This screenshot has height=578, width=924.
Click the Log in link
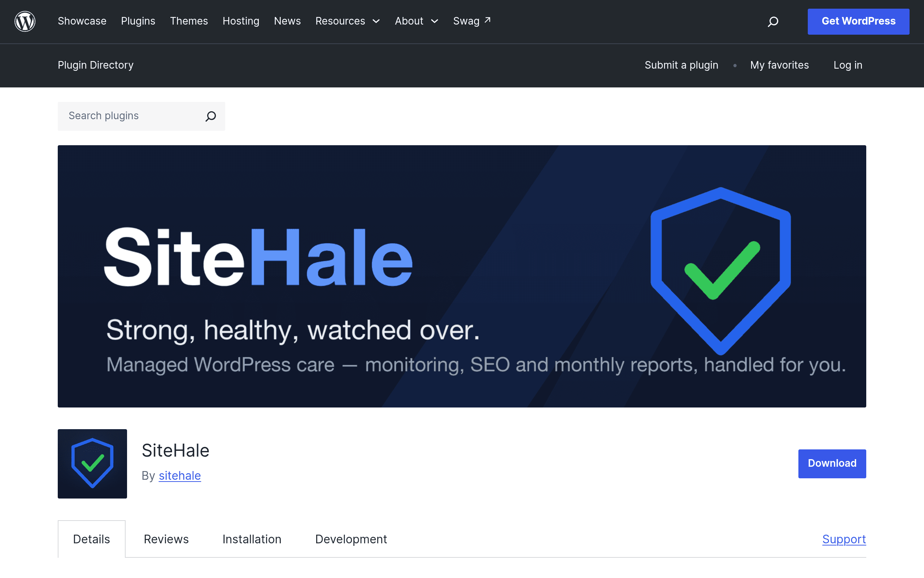point(847,65)
